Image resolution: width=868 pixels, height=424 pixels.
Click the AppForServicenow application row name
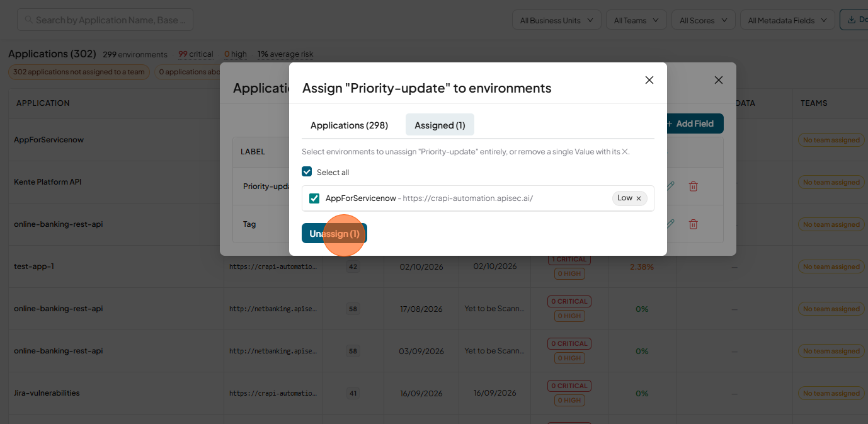coord(49,140)
